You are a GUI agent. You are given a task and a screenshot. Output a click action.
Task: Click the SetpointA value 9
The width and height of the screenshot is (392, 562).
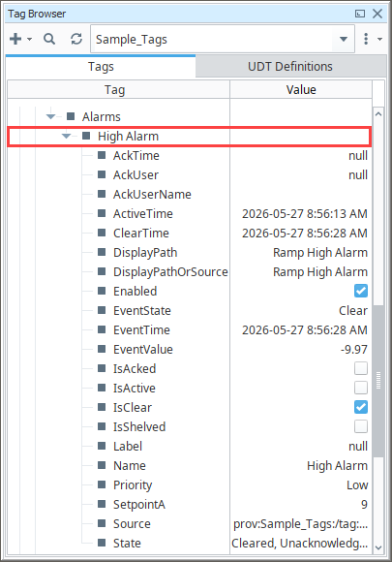pos(364,504)
